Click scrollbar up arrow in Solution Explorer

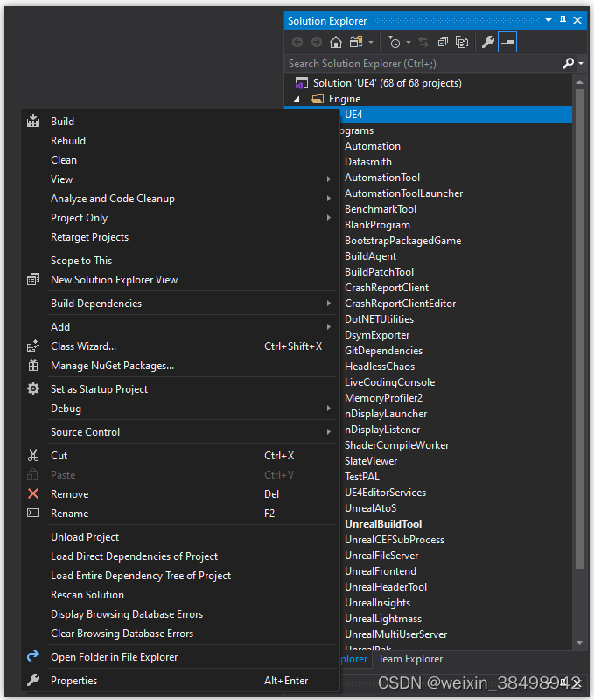(x=579, y=82)
